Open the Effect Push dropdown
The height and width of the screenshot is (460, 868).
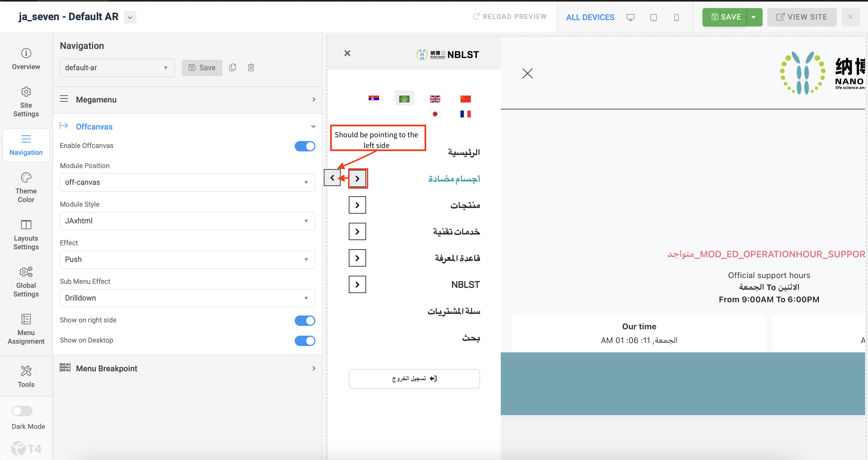click(x=187, y=259)
